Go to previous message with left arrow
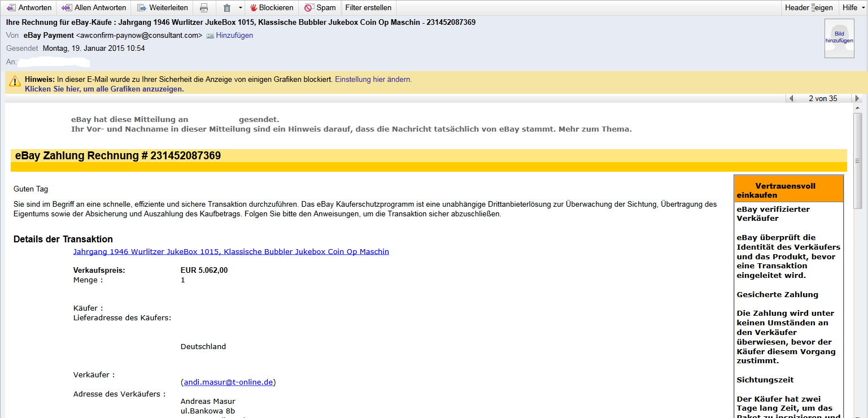This screenshot has height=418, width=868. point(791,98)
